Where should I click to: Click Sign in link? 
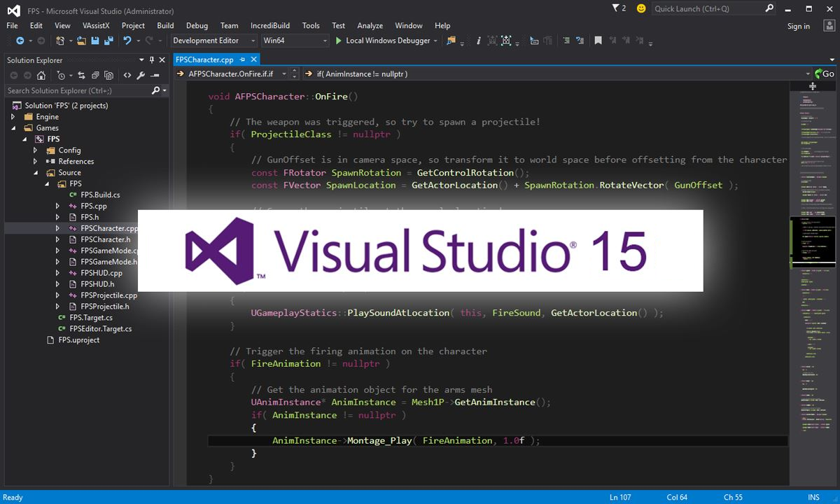click(x=798, y=27)
